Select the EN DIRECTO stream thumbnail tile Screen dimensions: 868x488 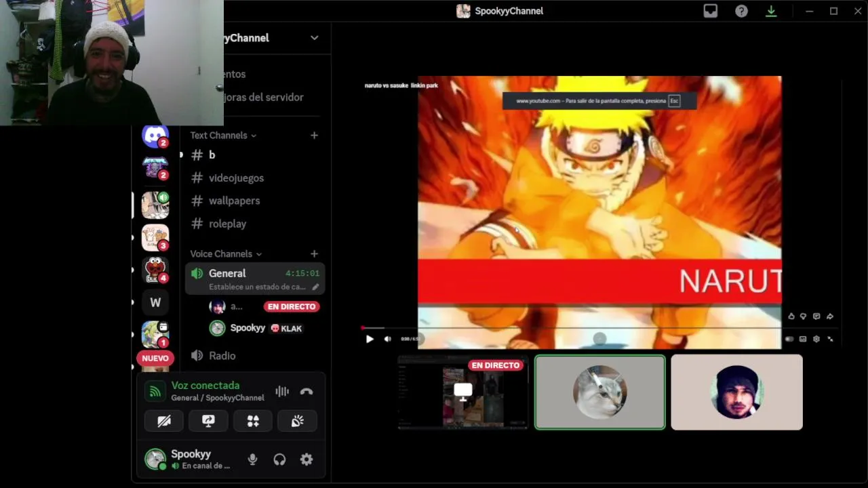tap(463, 392)
